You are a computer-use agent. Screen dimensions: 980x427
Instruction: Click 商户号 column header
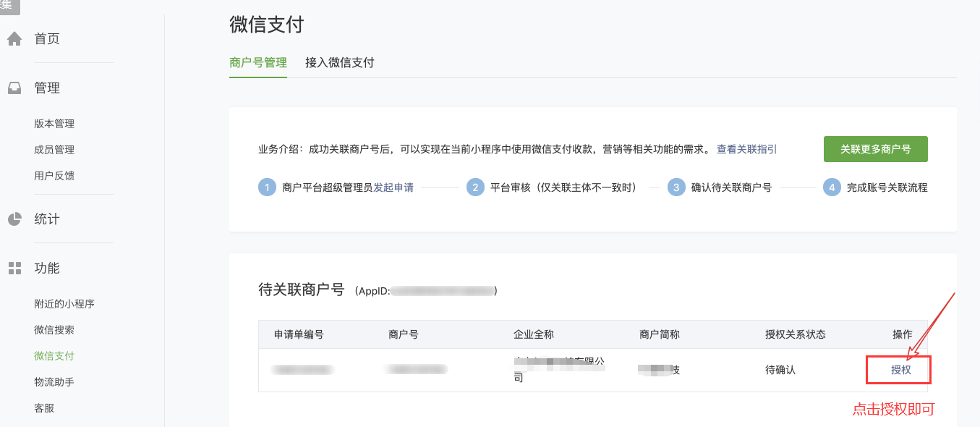(x=404, y=334)
